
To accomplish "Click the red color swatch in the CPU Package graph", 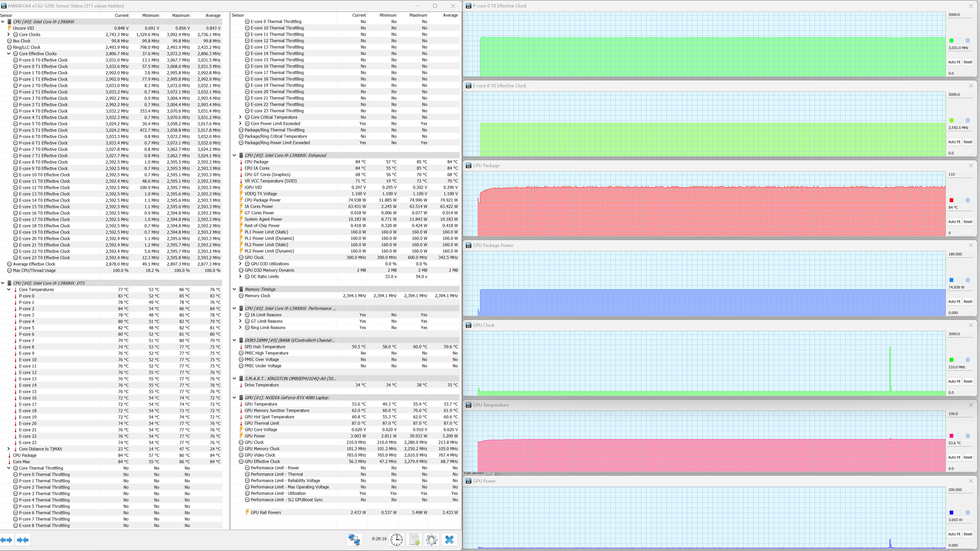I will [951, 200].
